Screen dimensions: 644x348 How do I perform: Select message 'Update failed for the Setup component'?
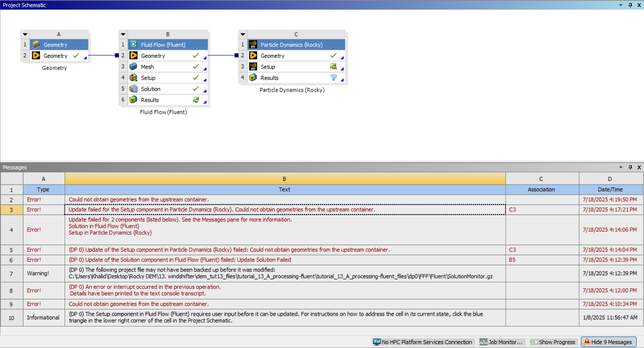pos(285,209)
